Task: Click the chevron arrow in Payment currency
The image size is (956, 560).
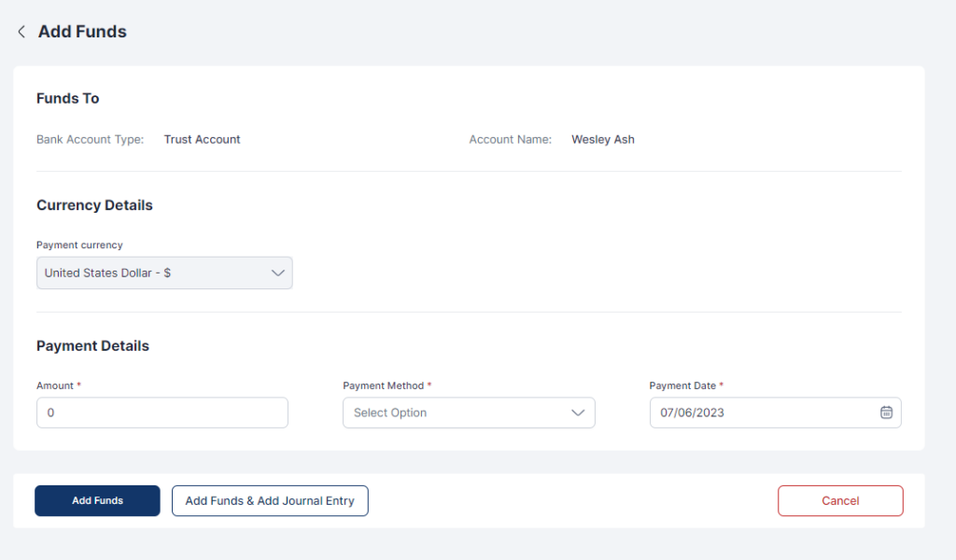Action: click(x=277, y=273)
